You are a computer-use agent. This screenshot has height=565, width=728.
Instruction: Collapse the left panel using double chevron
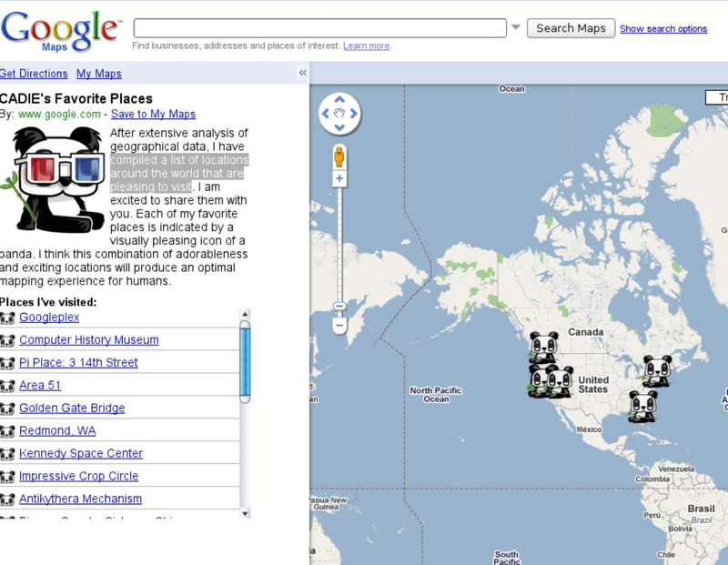303,73
